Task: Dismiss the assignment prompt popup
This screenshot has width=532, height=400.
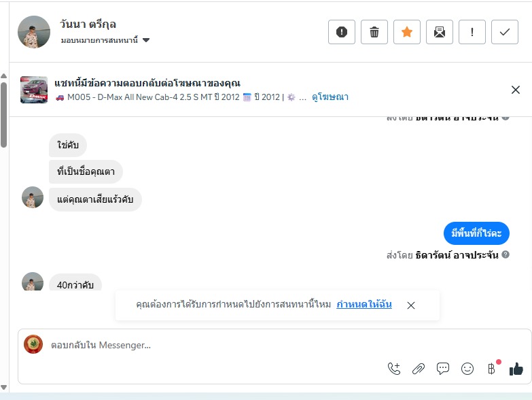Action: coord(411,305)
